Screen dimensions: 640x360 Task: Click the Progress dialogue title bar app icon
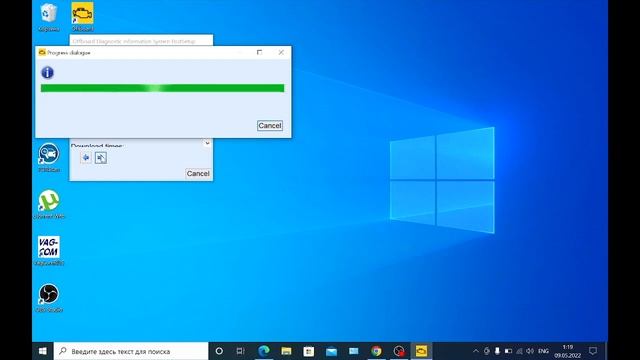42,52
